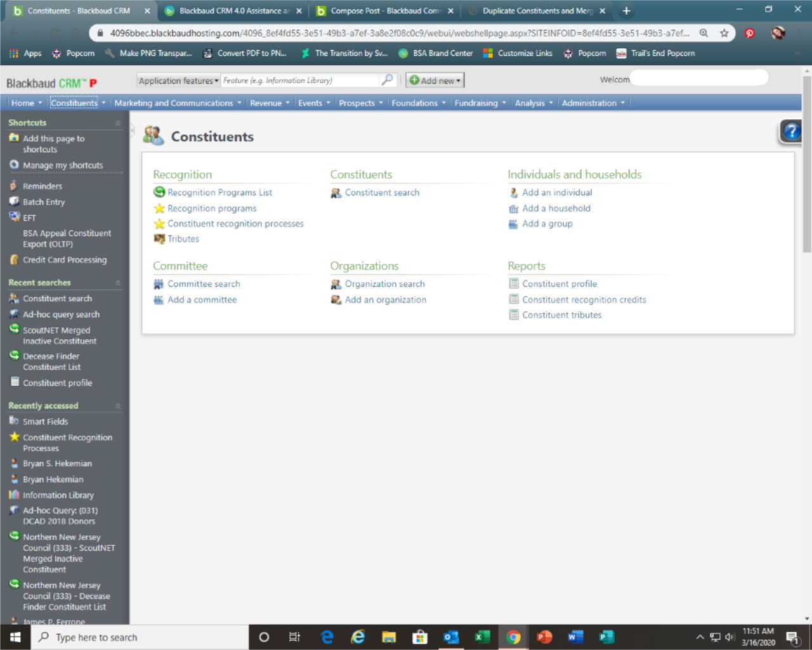Click the BSA Brand Center bookmark
This screenshot has width=812, height=650.
point(436,53)
